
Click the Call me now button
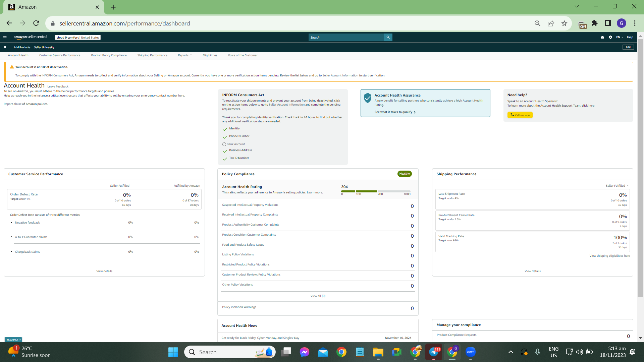pos(520,115)
